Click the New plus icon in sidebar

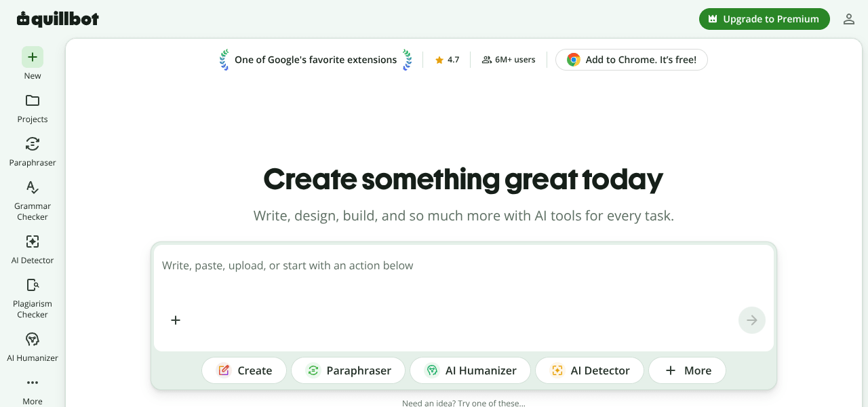point(33,57)
